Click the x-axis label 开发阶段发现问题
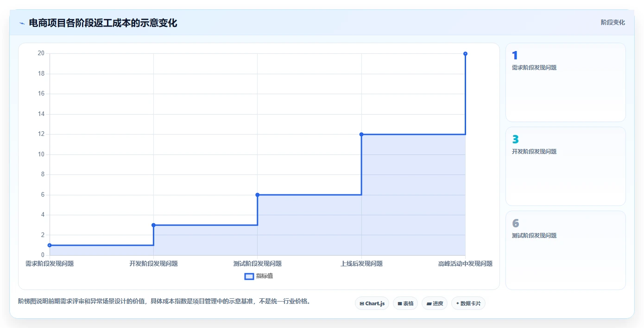Screen dimensions: 644x328 coord(153,264)
